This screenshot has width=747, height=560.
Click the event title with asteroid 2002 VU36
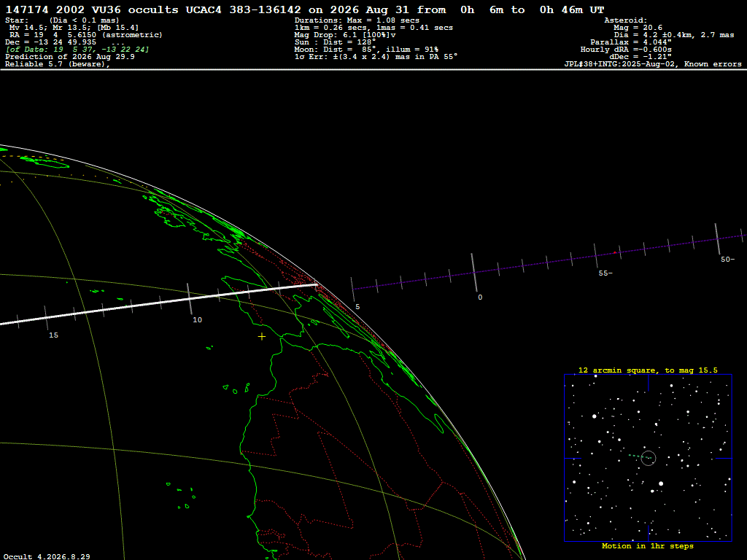point(305,9)
